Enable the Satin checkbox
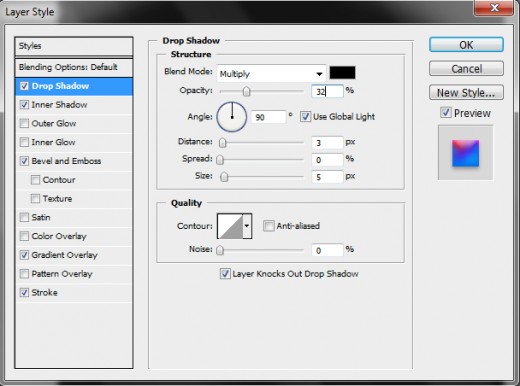 [x=24, y=217]
